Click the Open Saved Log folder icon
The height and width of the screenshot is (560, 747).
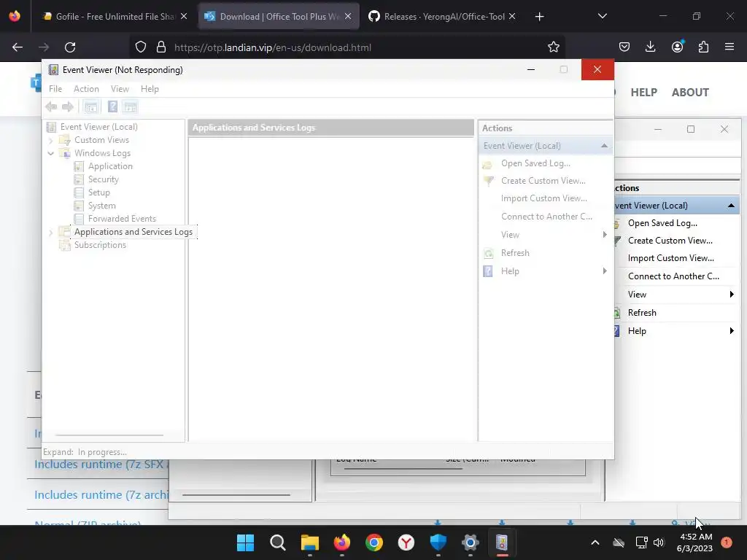click(x=487, y=164)
